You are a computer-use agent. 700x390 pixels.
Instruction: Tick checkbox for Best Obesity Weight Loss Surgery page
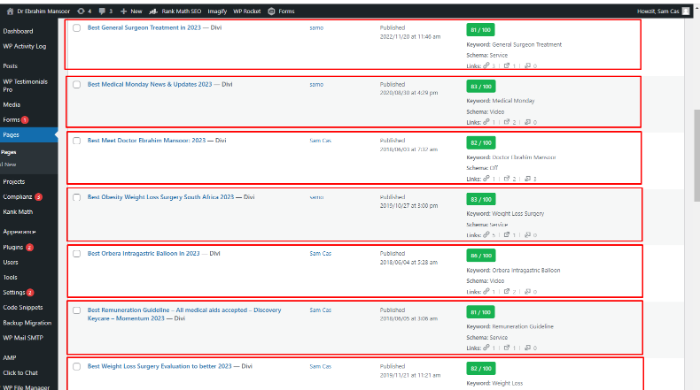click(77, 197)
